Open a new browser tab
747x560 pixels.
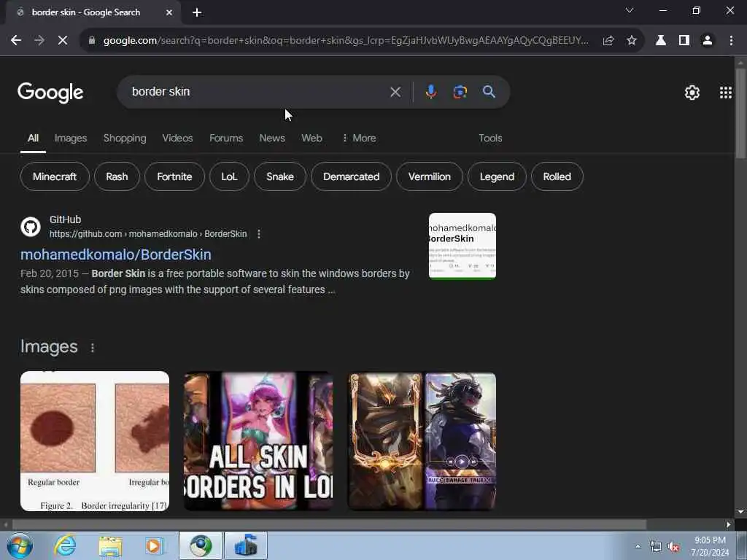(197, 12)
